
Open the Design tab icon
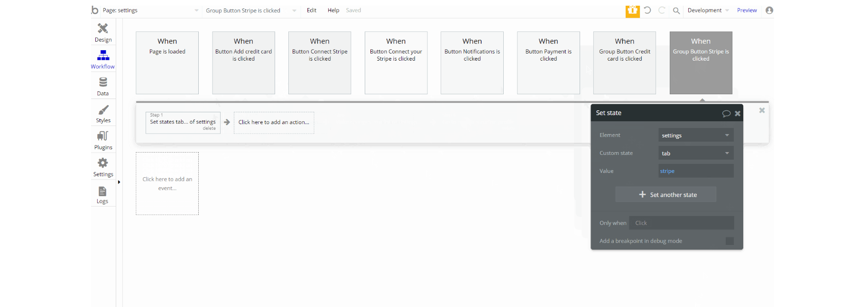point(103,28)
